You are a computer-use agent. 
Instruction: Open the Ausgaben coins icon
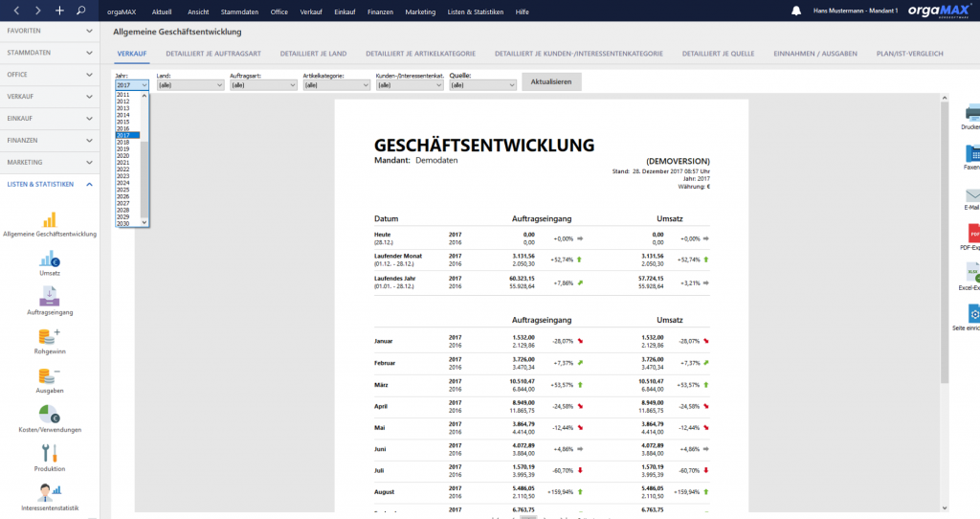(x=49, y=375)
